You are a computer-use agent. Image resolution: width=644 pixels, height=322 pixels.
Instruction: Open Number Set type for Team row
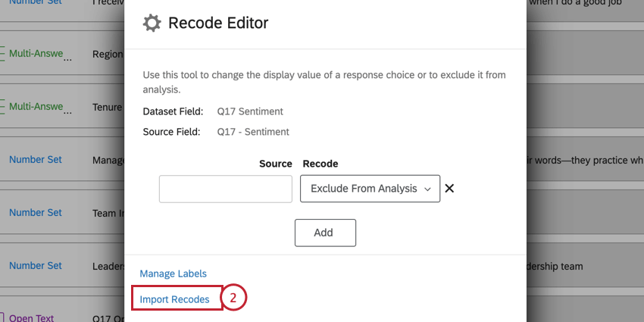pyautogui.click(x=36, y=213)
